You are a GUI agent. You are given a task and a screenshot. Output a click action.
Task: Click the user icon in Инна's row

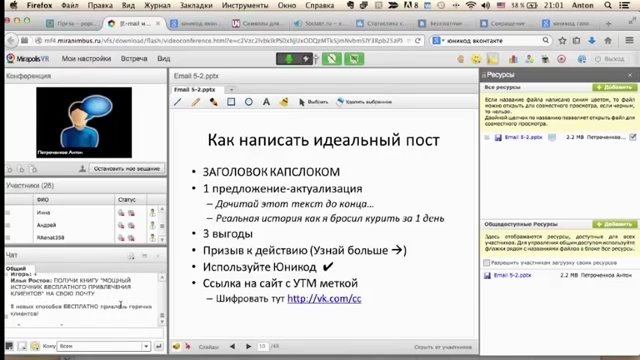coord(152,213)
